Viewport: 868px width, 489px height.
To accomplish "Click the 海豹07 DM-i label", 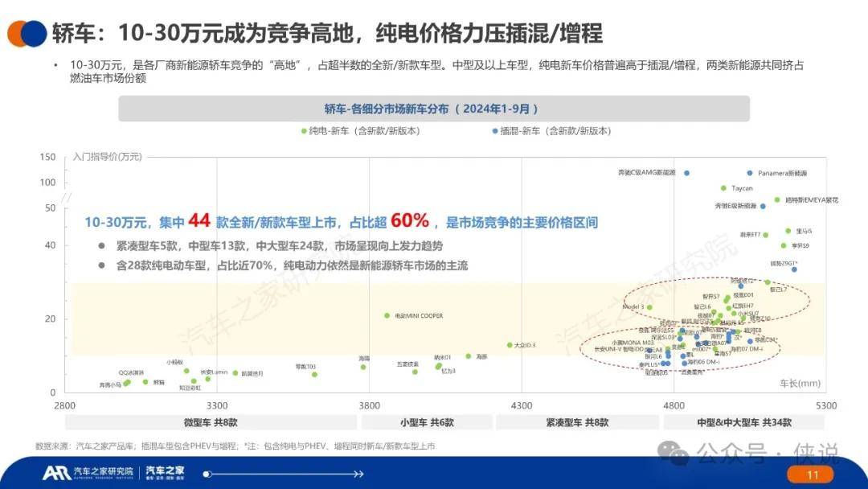I will click(x=746, y=349).
